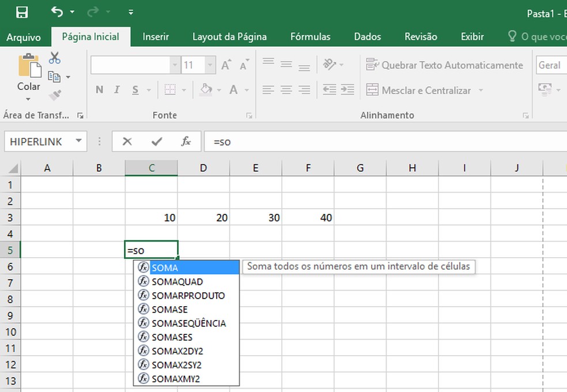Toggle Mesclar e Centralizar
This screenshot has width=567, height=392.
(419, 91)
